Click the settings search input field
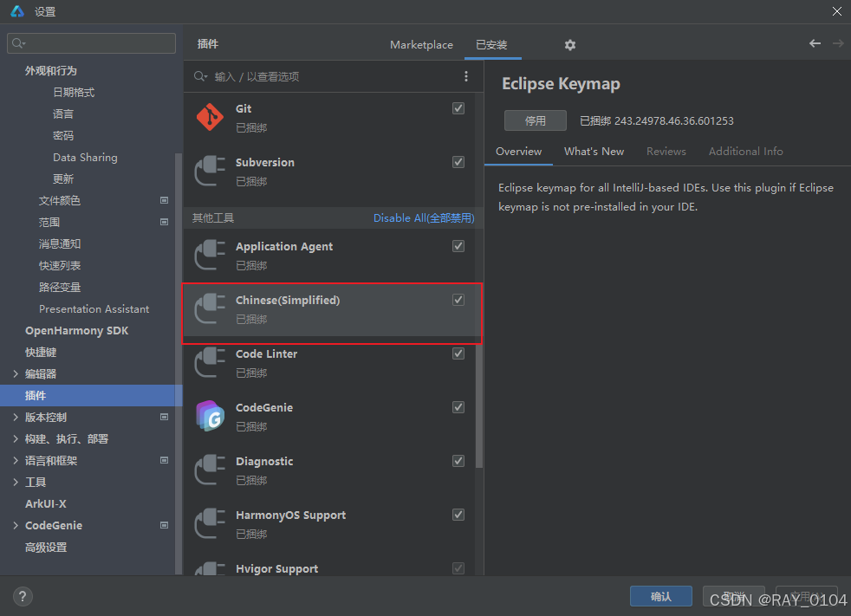The width and height of the screenshot is (851, 616). [91, 43]
